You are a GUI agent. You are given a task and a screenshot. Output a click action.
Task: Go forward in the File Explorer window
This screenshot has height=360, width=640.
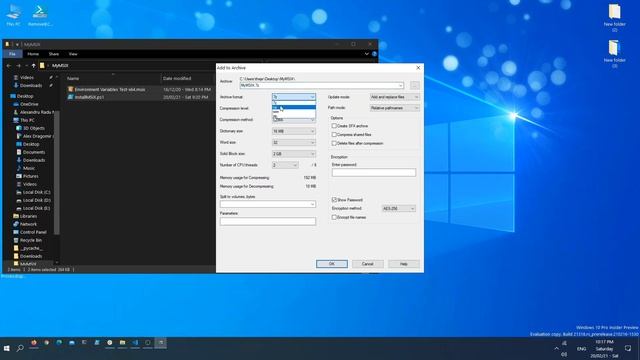18,65
